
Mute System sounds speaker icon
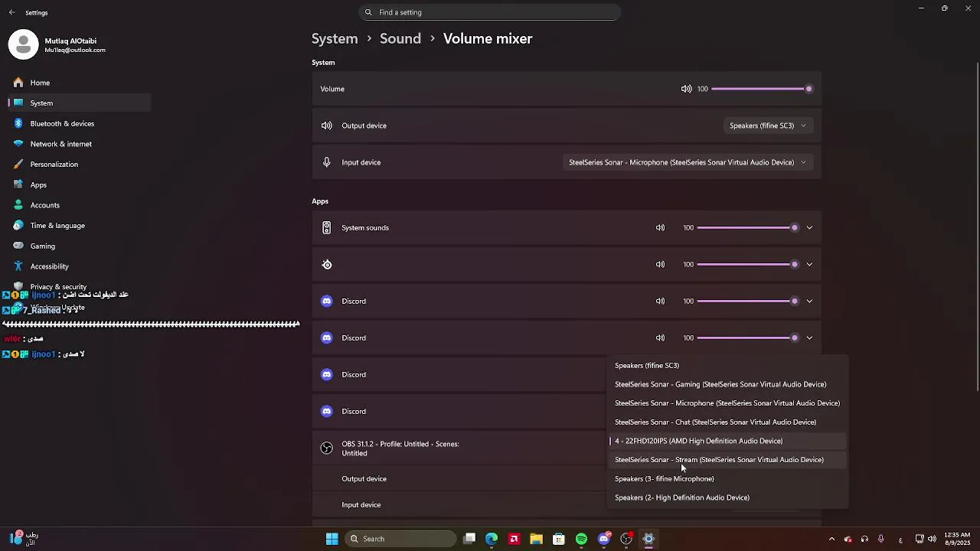(x=660, y=227)
